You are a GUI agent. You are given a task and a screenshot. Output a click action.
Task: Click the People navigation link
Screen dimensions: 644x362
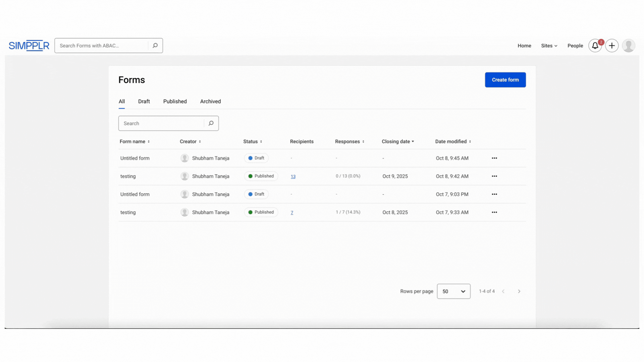[x=575, y=46]
